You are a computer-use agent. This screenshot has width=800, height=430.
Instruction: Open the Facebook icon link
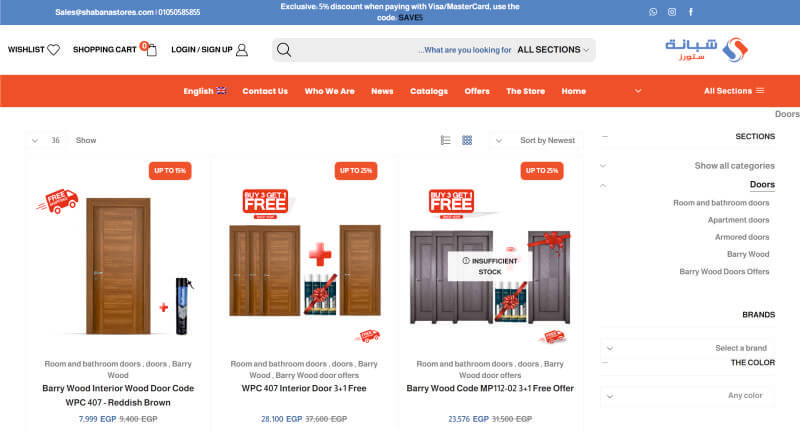click(691, 12)
